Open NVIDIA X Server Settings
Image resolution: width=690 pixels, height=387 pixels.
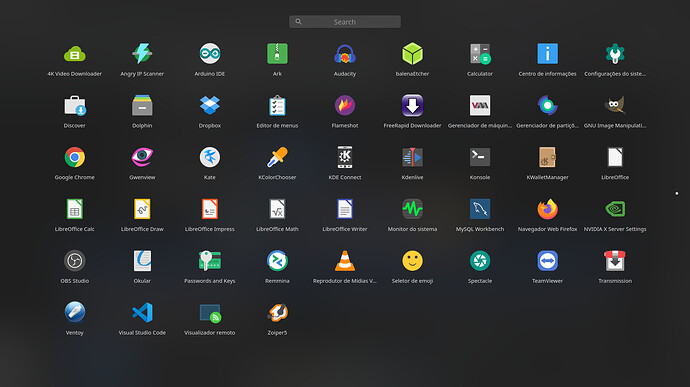tap(615, 209)
